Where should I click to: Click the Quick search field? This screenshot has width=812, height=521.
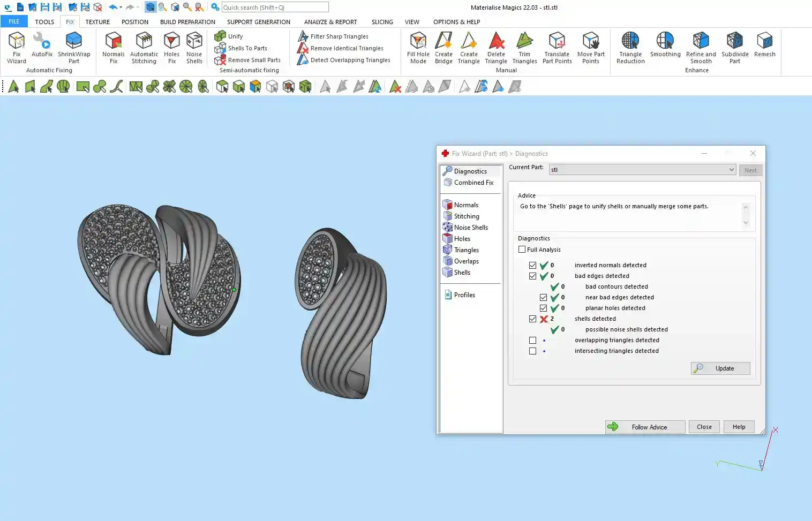(x=275, y=7)
